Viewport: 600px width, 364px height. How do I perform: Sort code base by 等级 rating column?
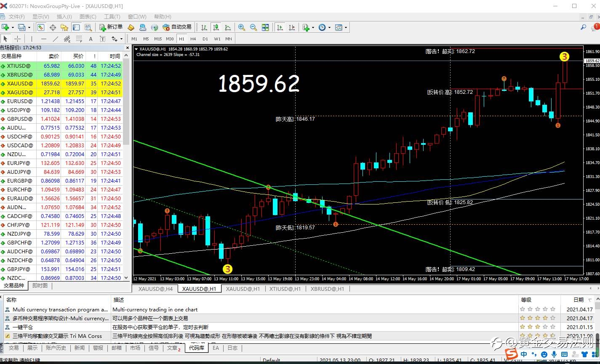pyautogui.click(x=539, y=300)
